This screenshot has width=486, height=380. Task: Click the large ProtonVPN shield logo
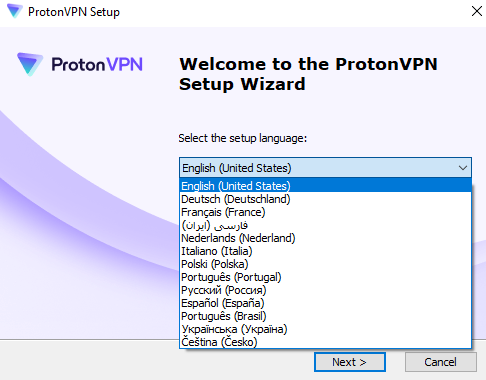[30, 64]
